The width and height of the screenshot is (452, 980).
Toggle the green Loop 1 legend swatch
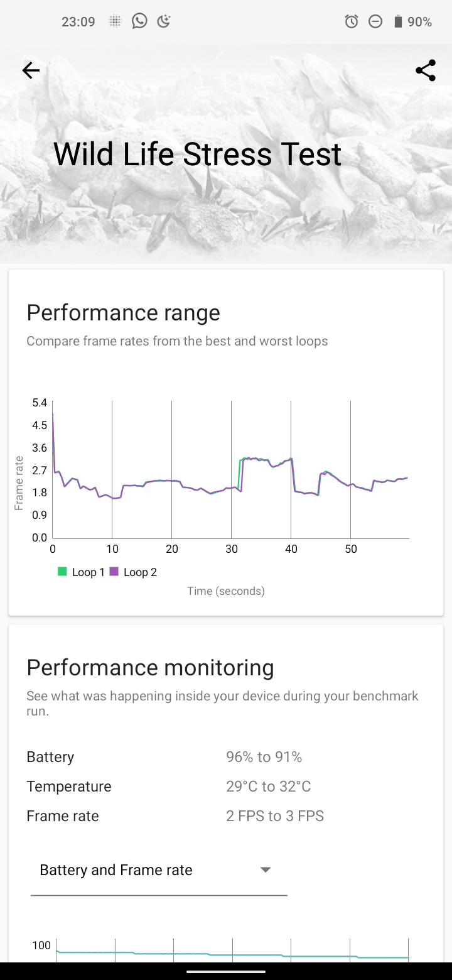point(62,572)
